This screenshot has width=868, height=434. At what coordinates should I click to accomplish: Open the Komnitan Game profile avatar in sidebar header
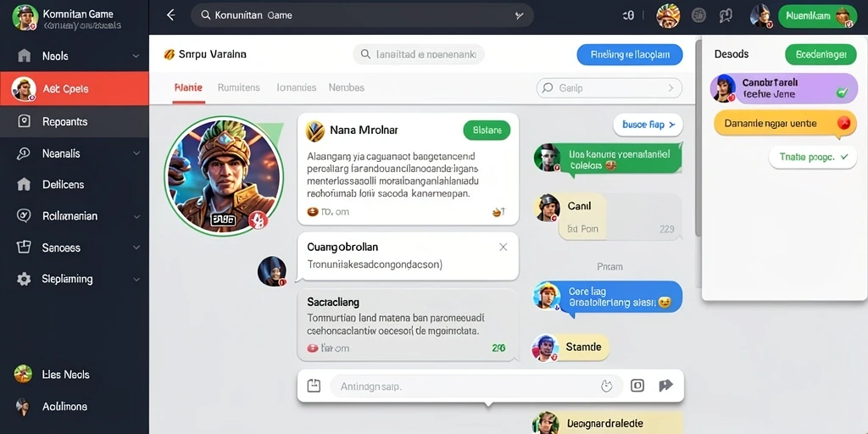[x=25, y=18]
